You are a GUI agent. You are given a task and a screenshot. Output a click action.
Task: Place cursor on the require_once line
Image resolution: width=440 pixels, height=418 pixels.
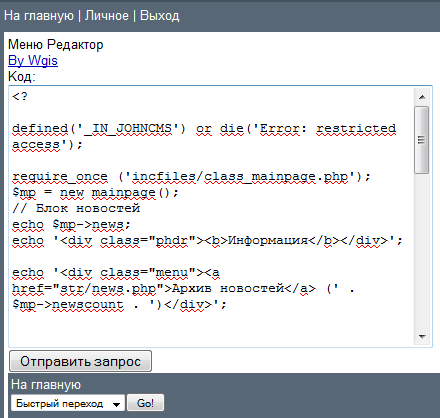[191, 177]
